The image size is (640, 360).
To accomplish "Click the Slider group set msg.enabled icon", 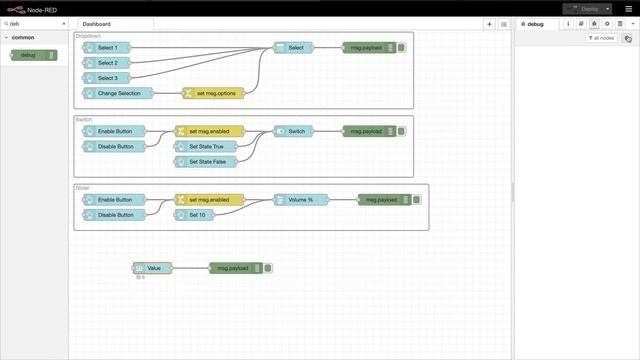I will click(181, 200).
